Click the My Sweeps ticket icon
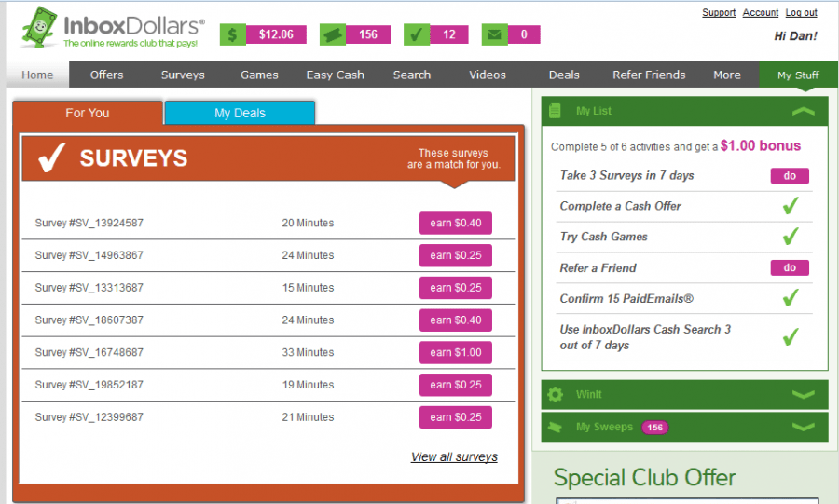This screenshot has height=504, width=839. 556,427
